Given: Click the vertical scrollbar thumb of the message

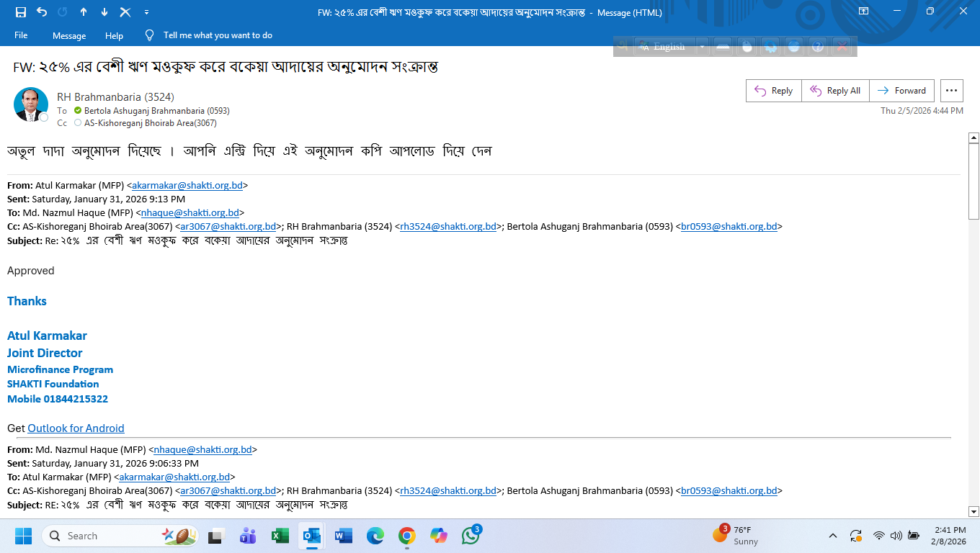Looking at the screenshot, I should point(974,180).
